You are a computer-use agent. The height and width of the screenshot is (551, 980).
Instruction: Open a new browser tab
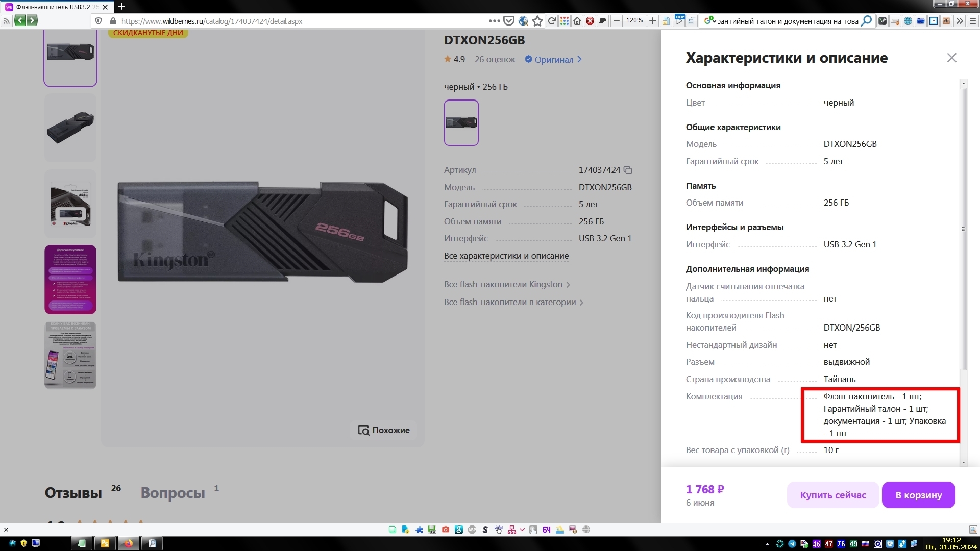[121, 6]
